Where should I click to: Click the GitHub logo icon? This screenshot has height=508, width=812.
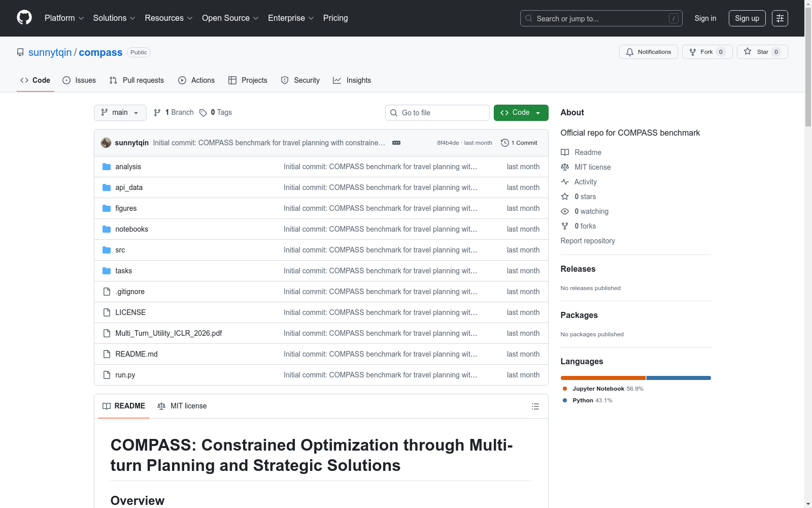click(x=24, y=18)
